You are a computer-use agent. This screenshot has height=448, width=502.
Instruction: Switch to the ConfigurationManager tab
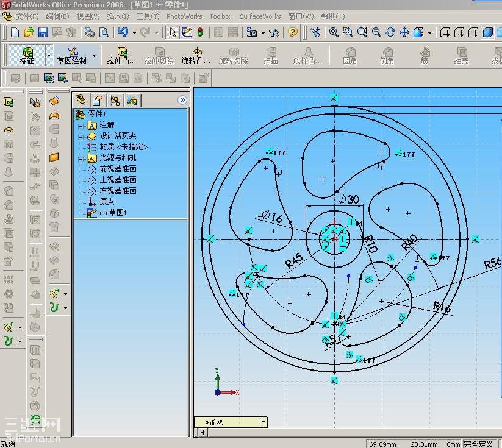pyautogui.click(x=115, y=101)
